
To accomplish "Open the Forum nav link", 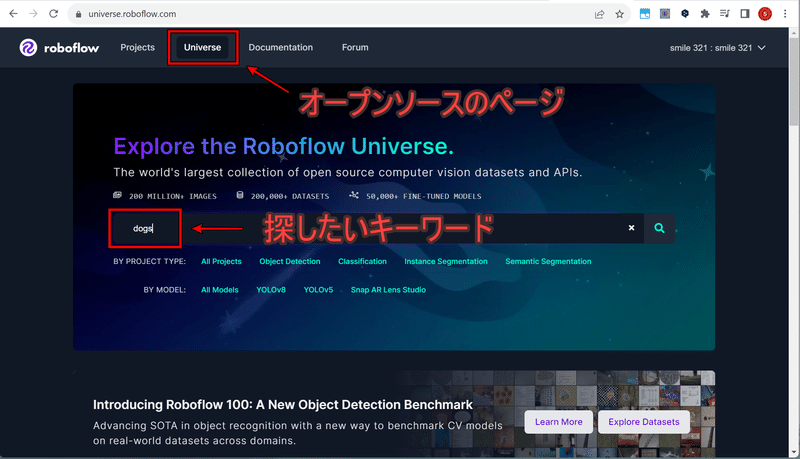I will pos(355,47).
